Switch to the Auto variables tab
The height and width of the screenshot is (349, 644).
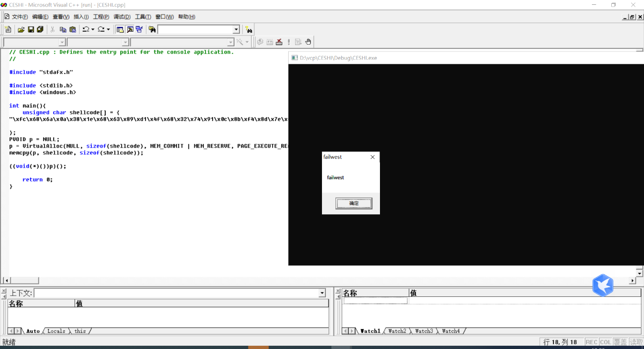pyautogui.click(x=33, y=331)
